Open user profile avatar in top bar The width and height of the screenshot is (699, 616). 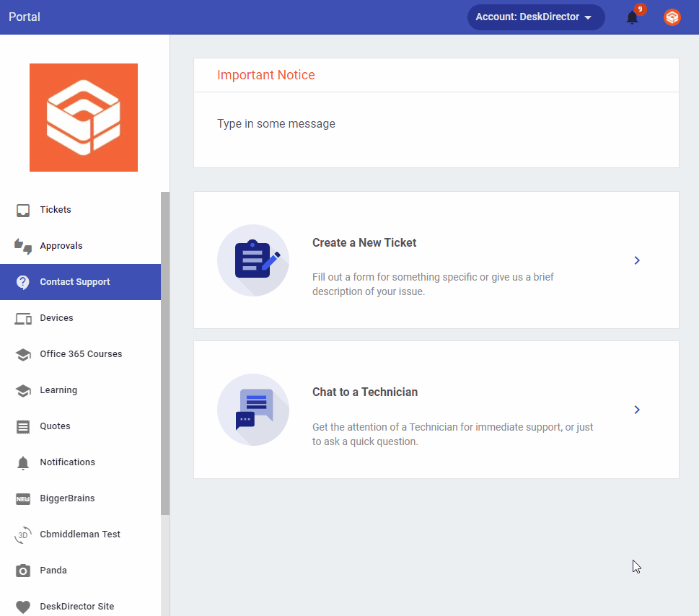pos(672,17)
